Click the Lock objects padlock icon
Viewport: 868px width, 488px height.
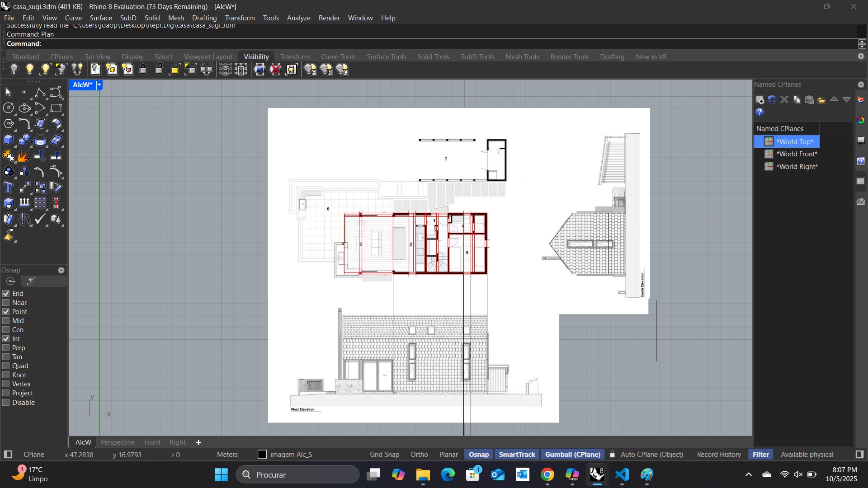click(143, 69)
